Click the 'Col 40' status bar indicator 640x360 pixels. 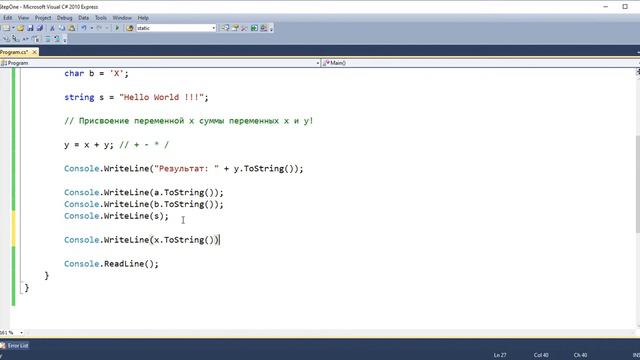pos(541,355)
